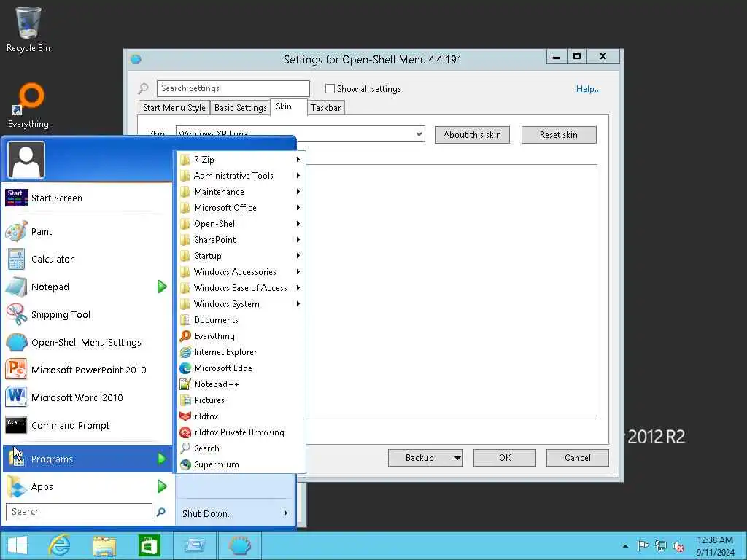The height and width of the screenshot is (560, 747).
Task: Open the taskbar clock and date
Action: [x=715, y=545]
